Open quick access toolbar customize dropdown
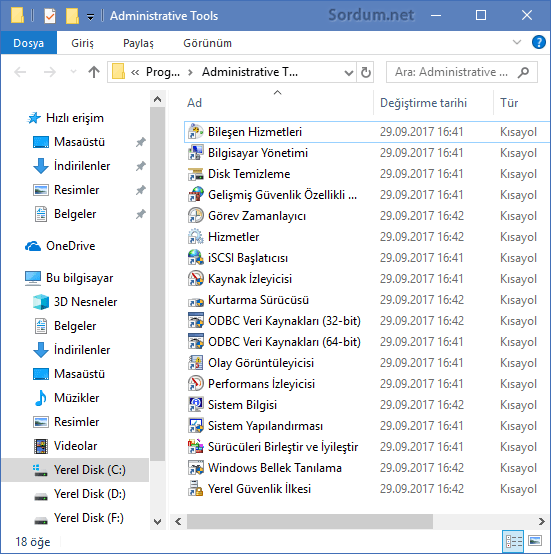 click(x=90, y=17)
